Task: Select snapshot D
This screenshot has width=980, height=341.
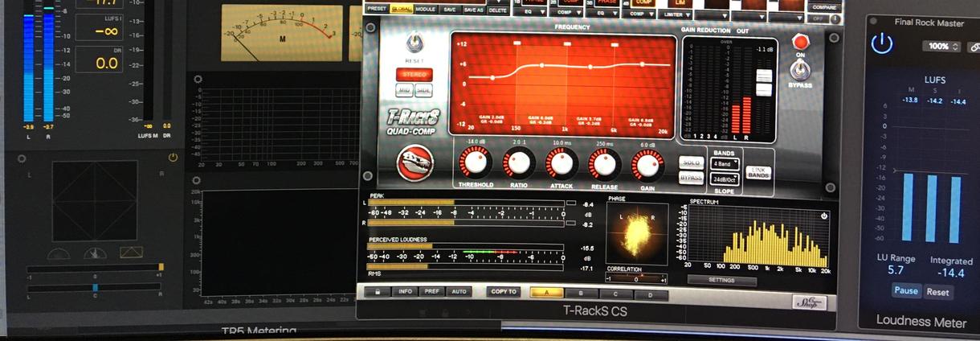Action: coord(651,295)
